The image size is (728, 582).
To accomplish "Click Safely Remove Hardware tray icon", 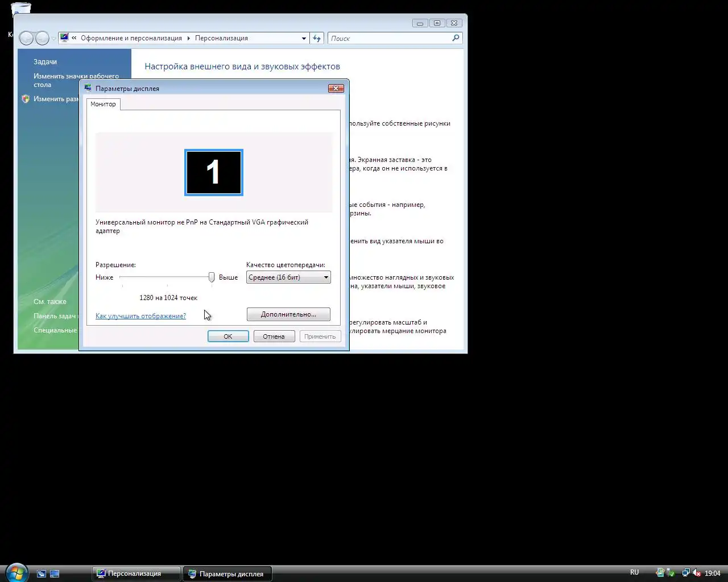I will [671, 573].
